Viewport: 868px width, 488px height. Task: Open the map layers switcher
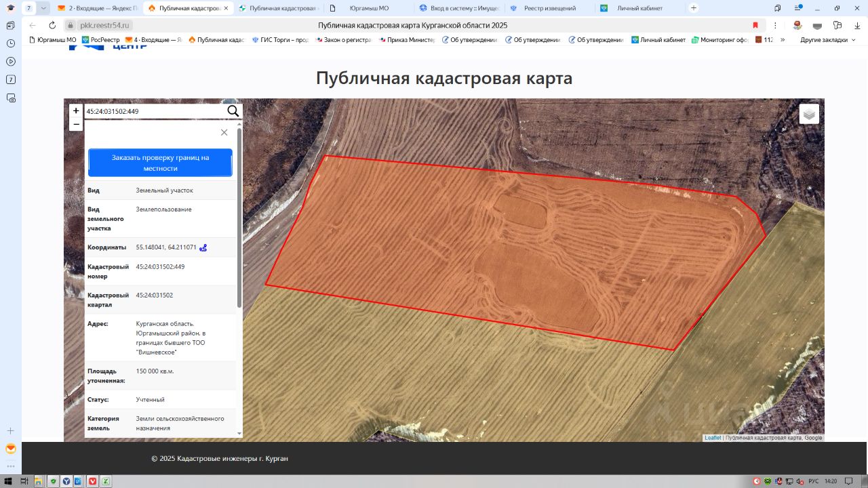tap(808, 114)
